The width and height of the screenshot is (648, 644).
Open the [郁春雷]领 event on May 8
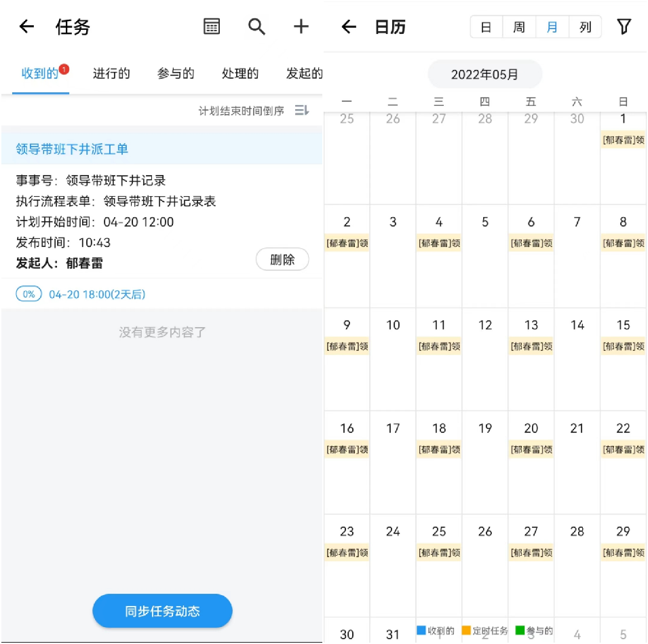coord(623,244)
